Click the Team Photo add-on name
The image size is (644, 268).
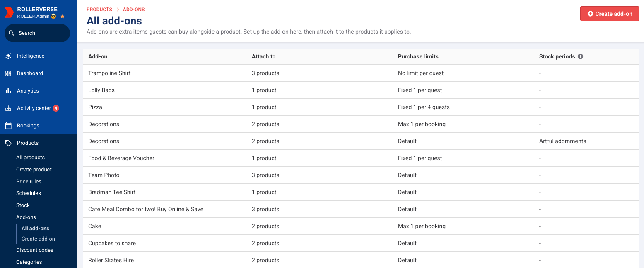104,175
